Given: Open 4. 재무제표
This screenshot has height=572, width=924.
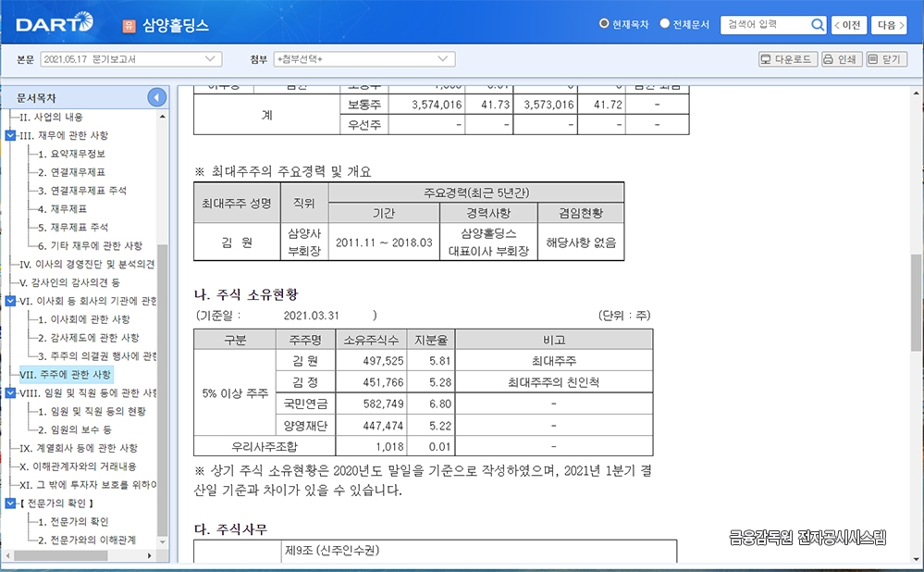Looking at the screenshot, I should pyautogui.click(x=63, y=208).
